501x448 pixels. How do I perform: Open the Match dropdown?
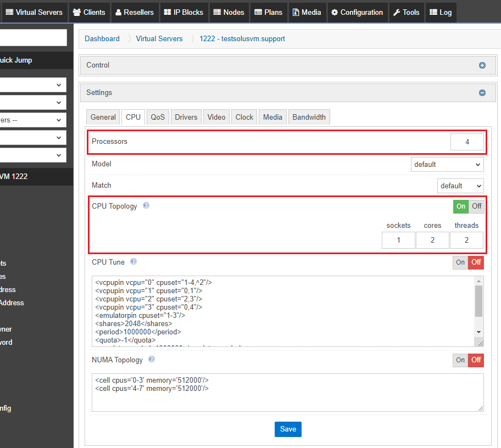[x=460, y=186]
